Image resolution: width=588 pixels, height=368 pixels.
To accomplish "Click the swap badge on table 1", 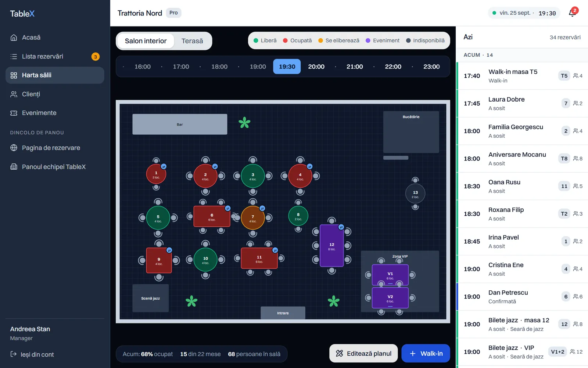I will click(164, 167).
